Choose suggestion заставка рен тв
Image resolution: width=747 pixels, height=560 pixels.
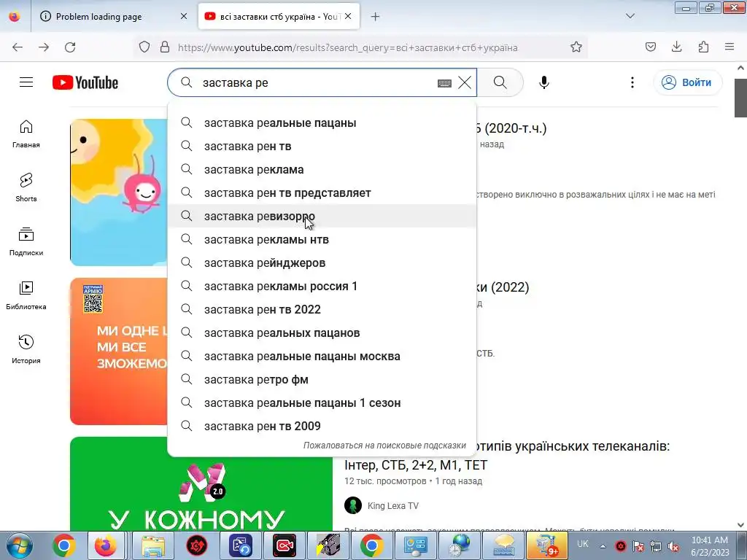[x=322, y=146]
